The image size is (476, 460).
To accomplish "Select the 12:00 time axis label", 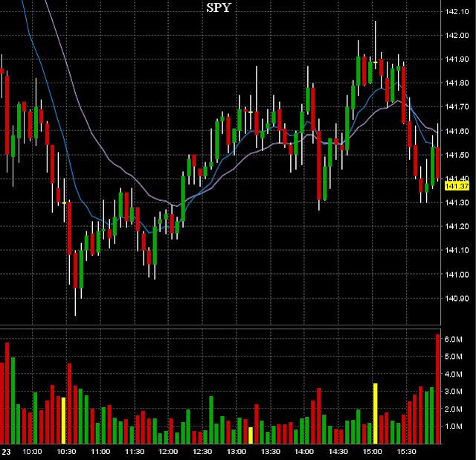I will [x=168, y=452].
